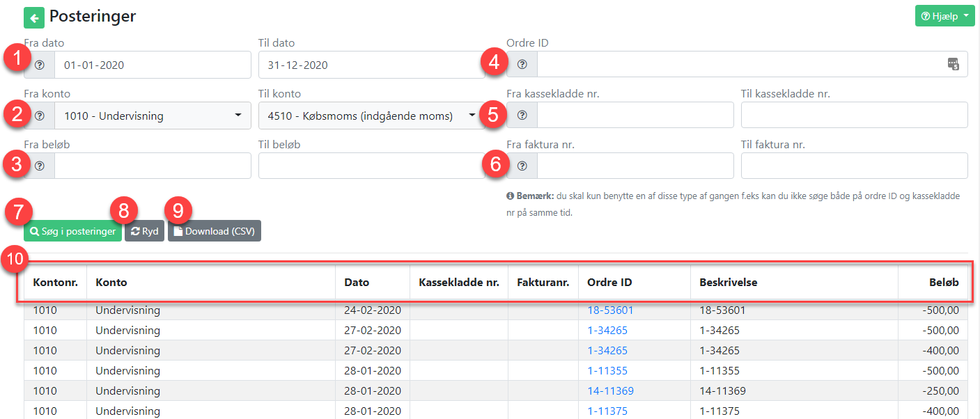Click the help icon beside Ordre ID field
The width and height of the screenshot is (980, 419).
click(522, 65)
